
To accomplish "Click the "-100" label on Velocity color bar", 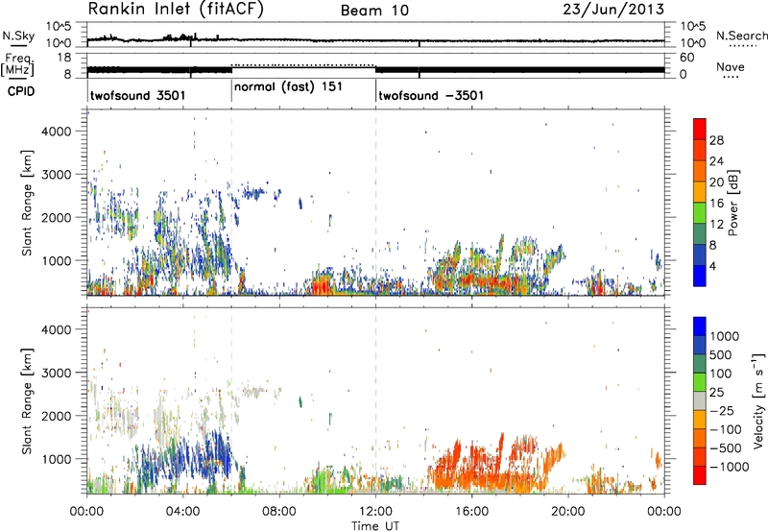I will (x=726, y=429).
